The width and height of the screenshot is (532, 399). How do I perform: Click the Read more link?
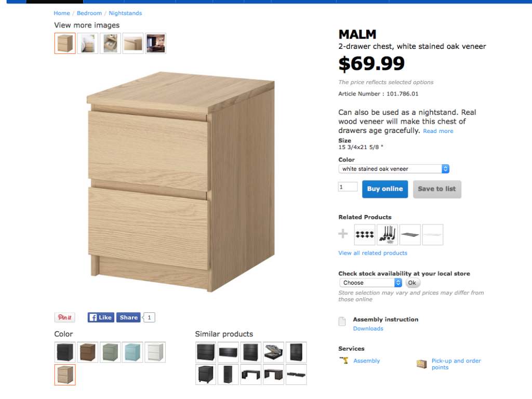coord(438,131)
